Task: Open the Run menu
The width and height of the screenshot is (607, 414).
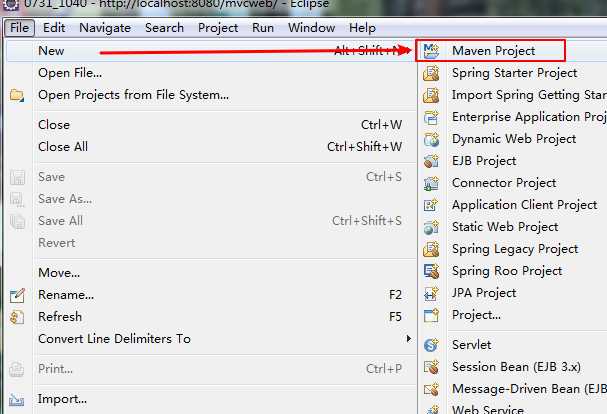Action: click(x=263, y=28)
